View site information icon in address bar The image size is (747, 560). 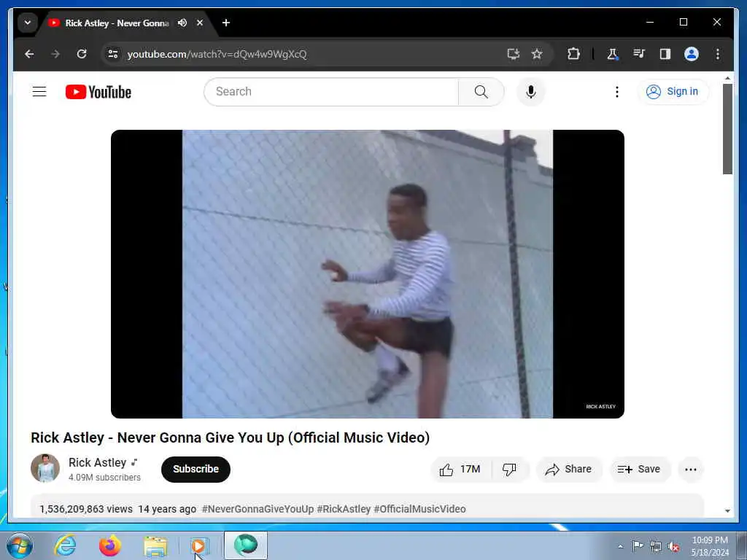(113, 54)
